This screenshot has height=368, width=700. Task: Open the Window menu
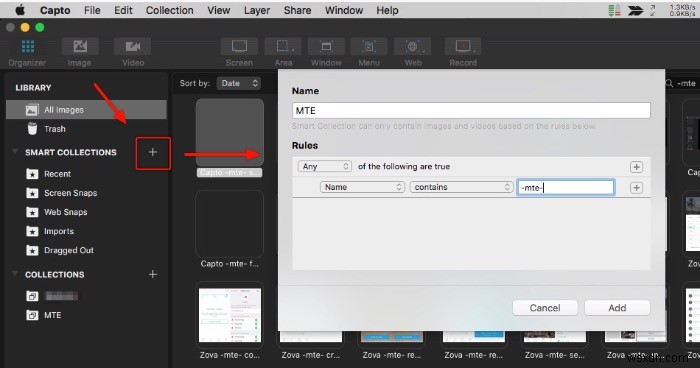point(344,10)
